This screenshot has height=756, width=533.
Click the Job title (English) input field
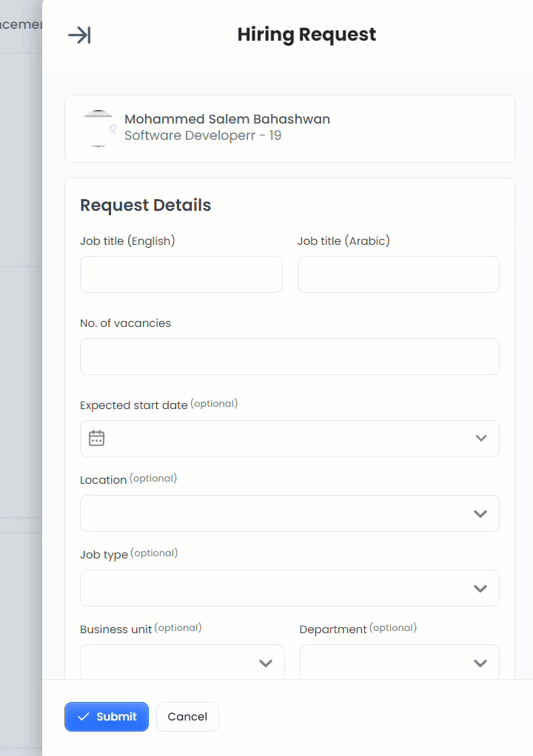tap(181, 274)
